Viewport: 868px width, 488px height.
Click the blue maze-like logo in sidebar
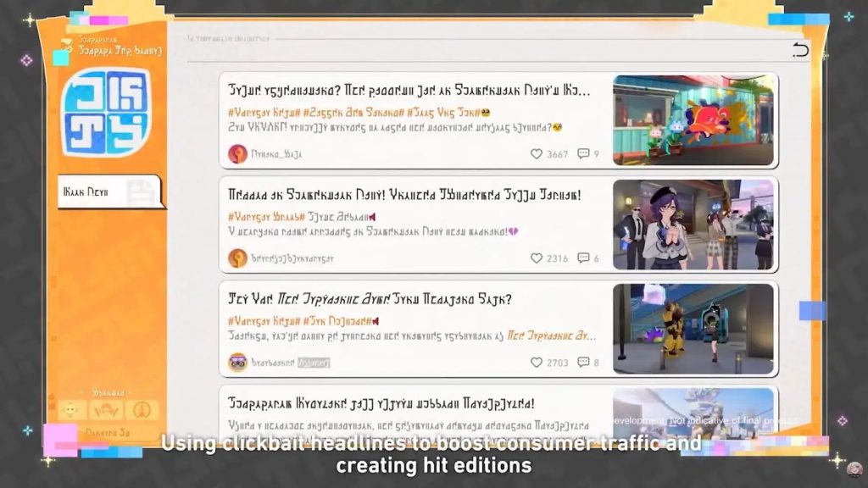(x=106, y=111)
